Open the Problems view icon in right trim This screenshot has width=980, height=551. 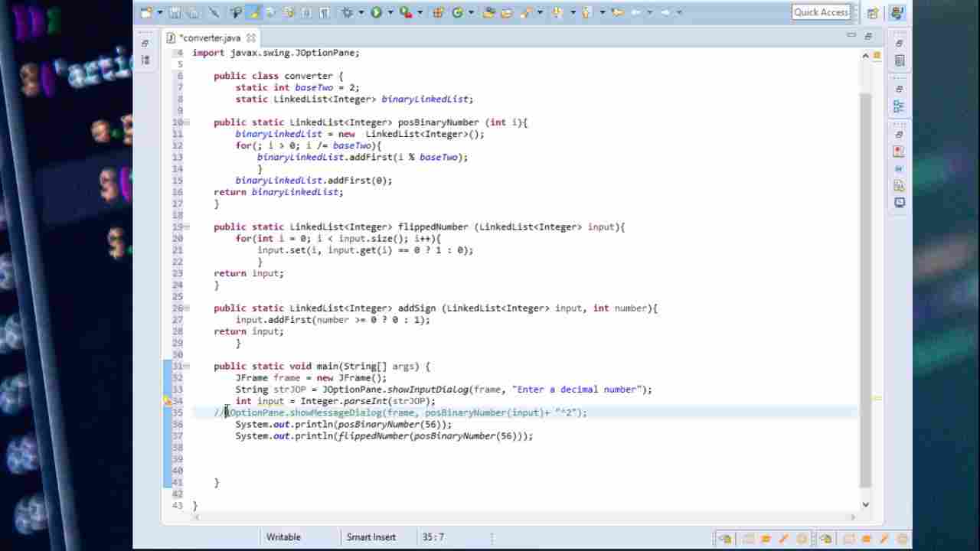[x=899, y=152]
